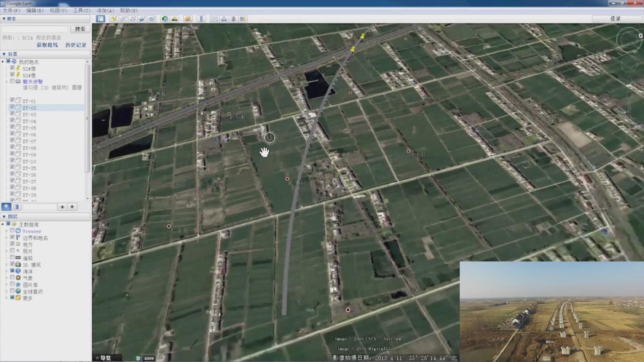Enable the 气象 layer checkbox
Viewport: 644px width, 362px height.
point(12,278)
